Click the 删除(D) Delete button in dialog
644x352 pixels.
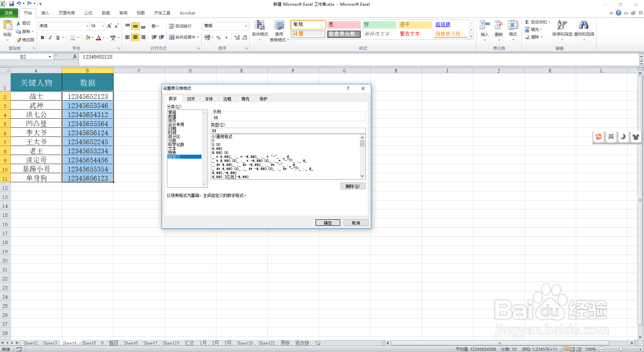click(353, 186)
